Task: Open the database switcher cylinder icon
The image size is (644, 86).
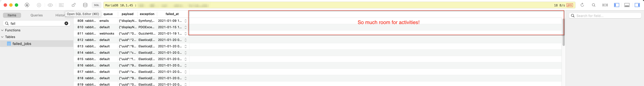Action: point(85,5)
